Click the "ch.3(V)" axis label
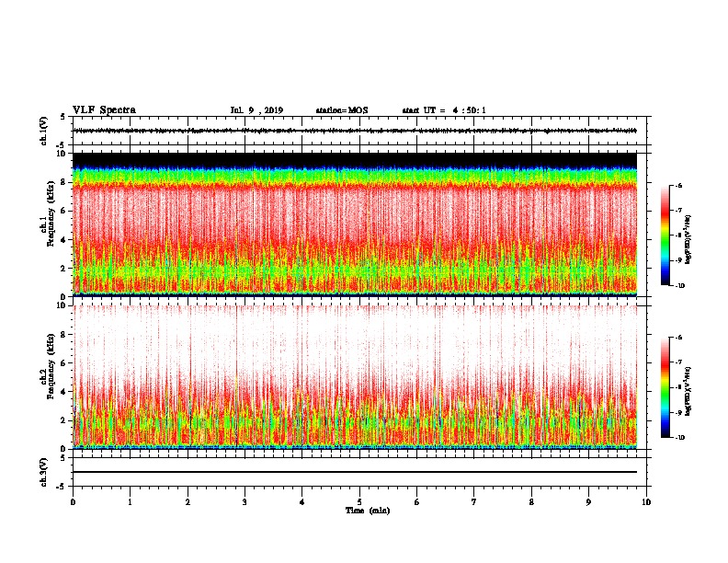This screenshot has width=728, height=563. (x=44, y=472)
